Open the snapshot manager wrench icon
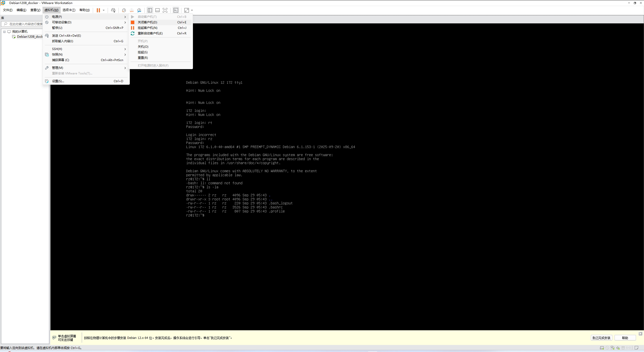Image resolution: width=644 pixels, height=352 pixels. click(139, 10)
